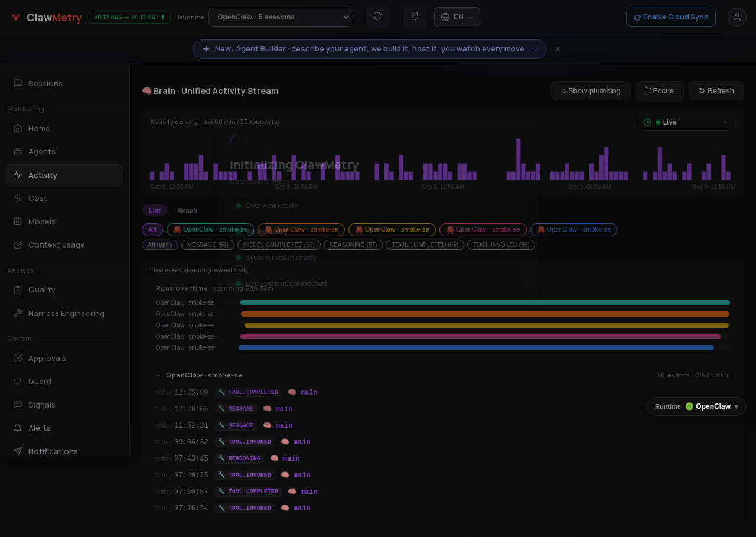Screen dimensions: 756x537
Task: Select the List view tab
Action: (x=155, y=210)
